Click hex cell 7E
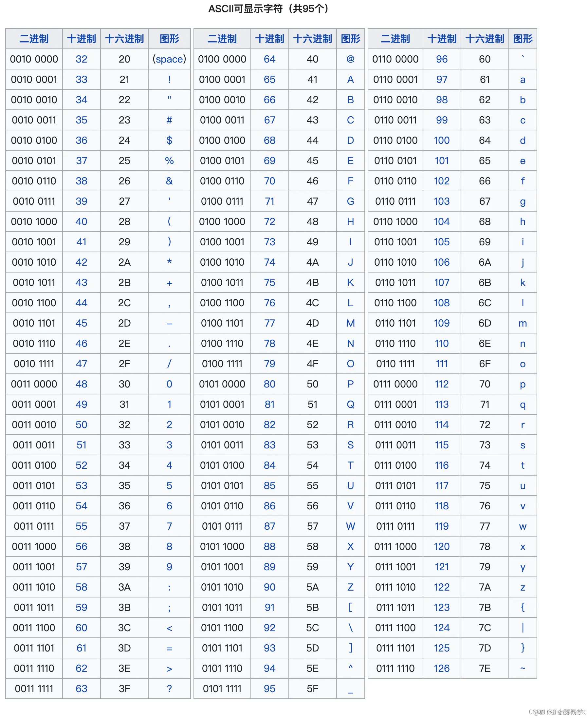The width and height of the screenshot is (588, 718). pyautogui.click(x=485, y=669)
